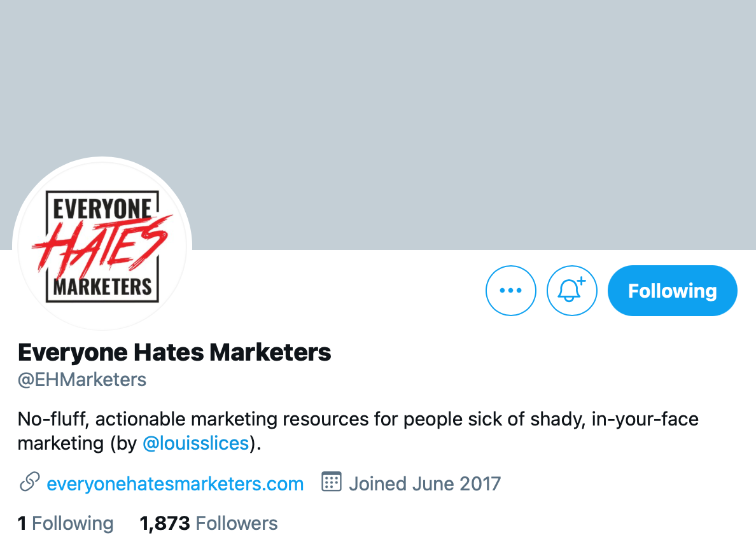Open the Everyone Hates Marketers profile picture
The width and height of the screenshot is (756, 547).
(102, 246)
